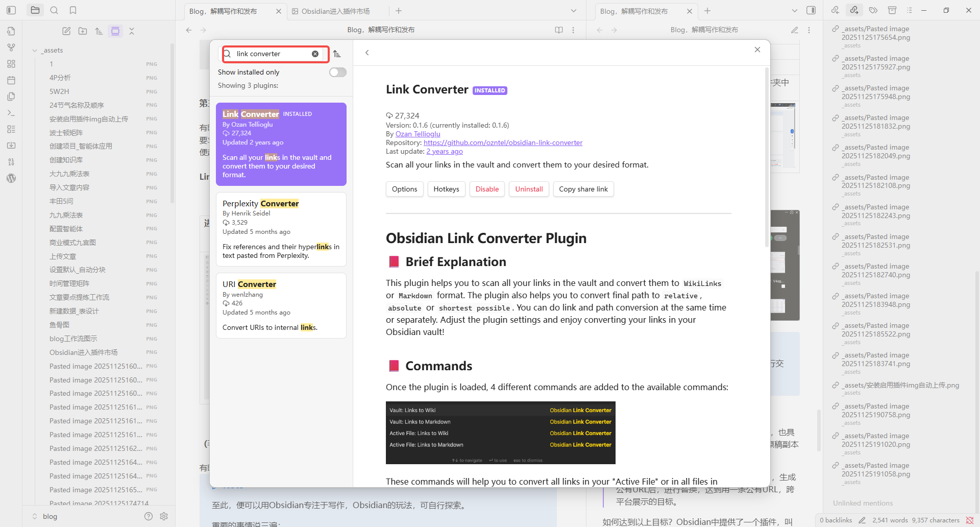
Task: Collapse all folders in file explorer
Action: 132,31
